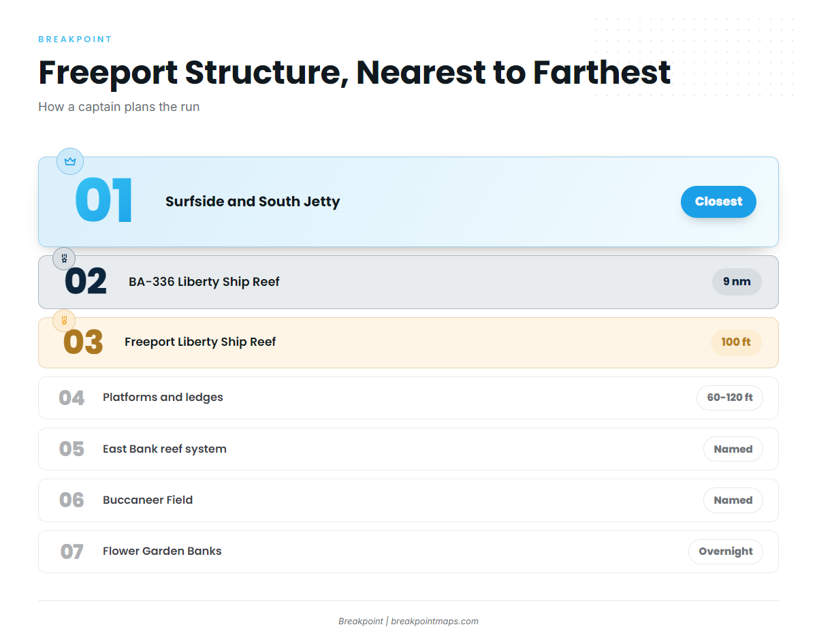Click the 9 nm distance badge
The image size is (817, 644).
pos(737,282)
